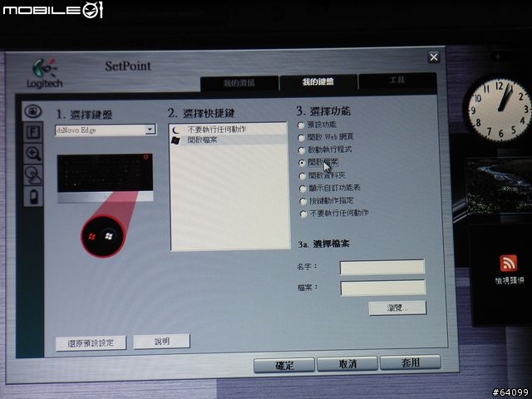This screenshot has width=532, height=399.
Task: Open the battery status sidebar icon
Action: pyautogui.click(x=33, y=196)
